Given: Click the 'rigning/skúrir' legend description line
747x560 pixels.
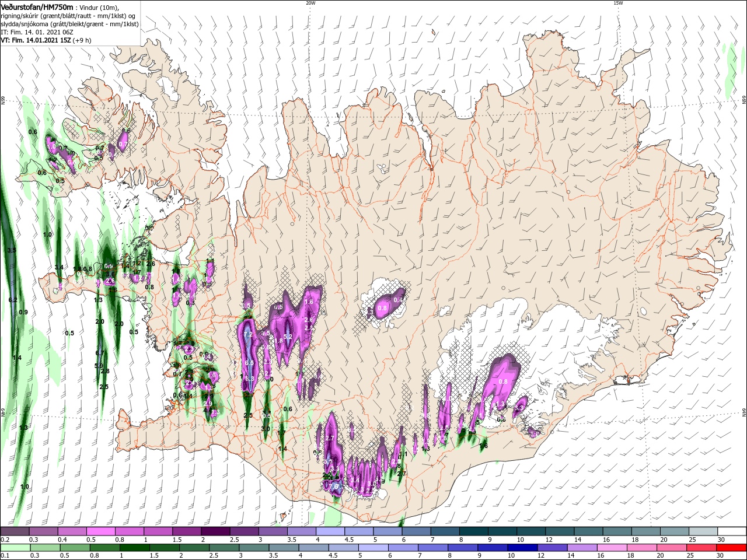Looking at the screenshot, I should pos(68,15).
